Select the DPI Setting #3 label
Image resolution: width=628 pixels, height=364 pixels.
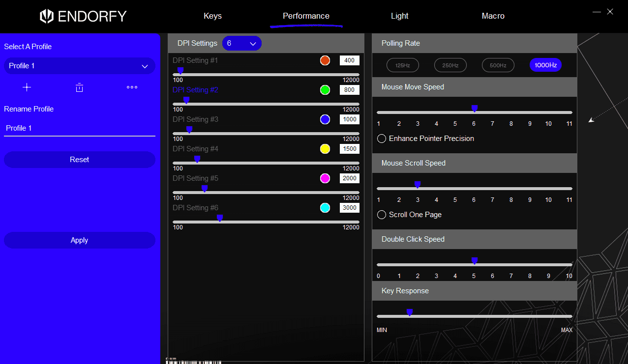point(195,119)
